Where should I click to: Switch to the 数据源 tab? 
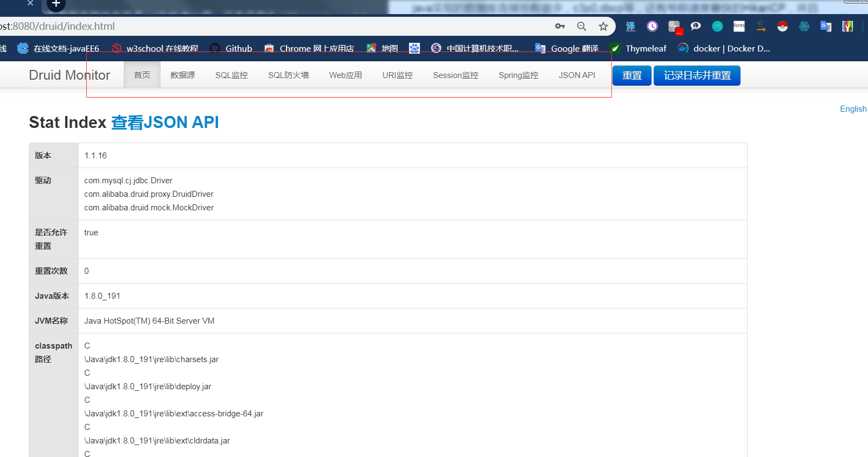pos(183,75)
